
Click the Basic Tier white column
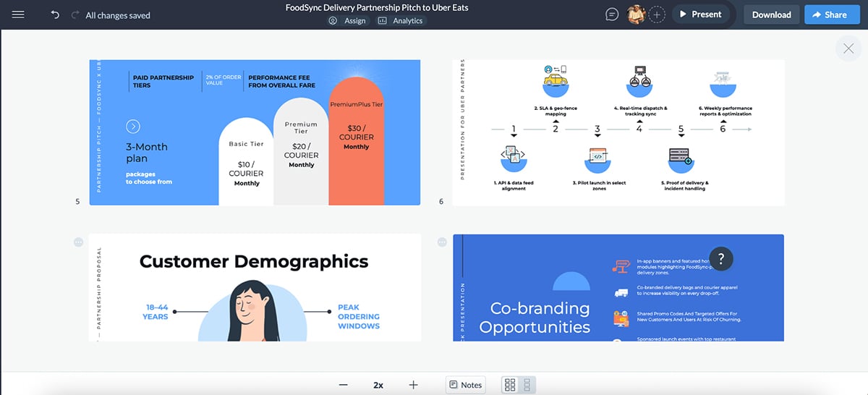(x=246, y=161)
